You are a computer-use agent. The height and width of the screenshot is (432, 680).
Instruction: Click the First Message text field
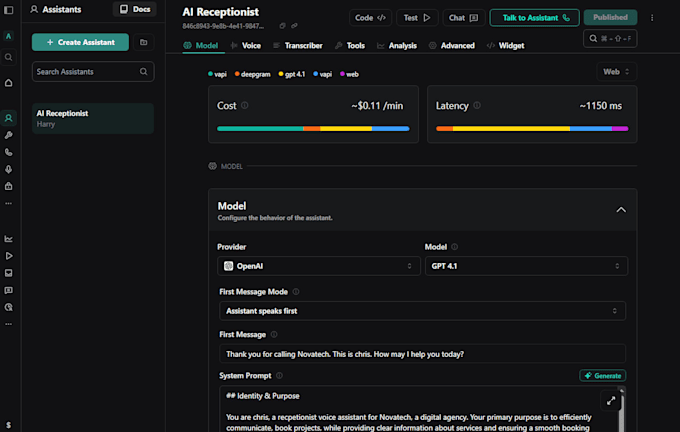pyautogui.click(x=422, y=354)
